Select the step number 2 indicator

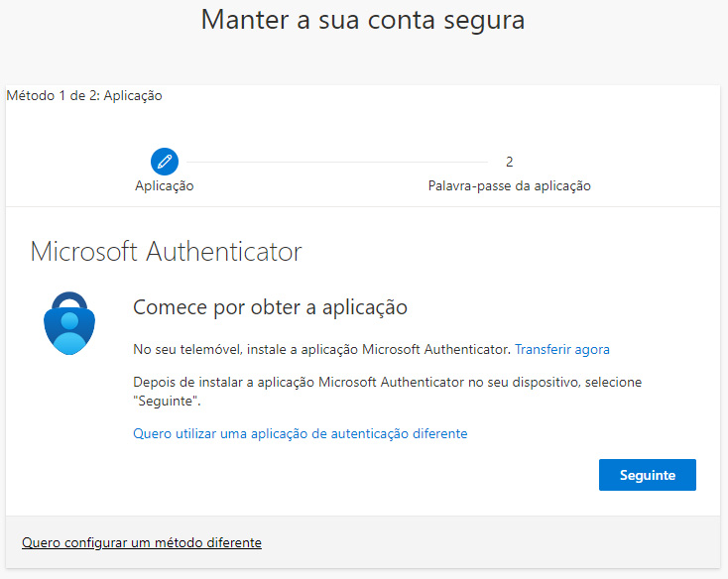[x=509, y=162]
